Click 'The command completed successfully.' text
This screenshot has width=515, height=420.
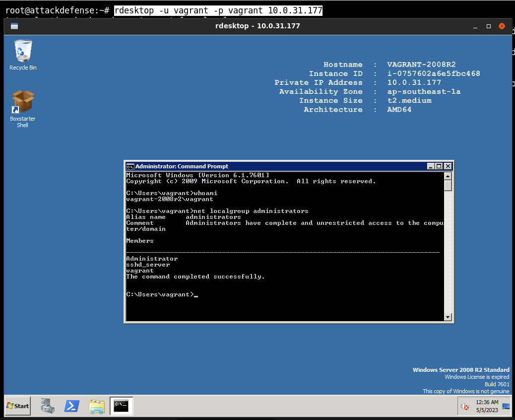(195, 277)
